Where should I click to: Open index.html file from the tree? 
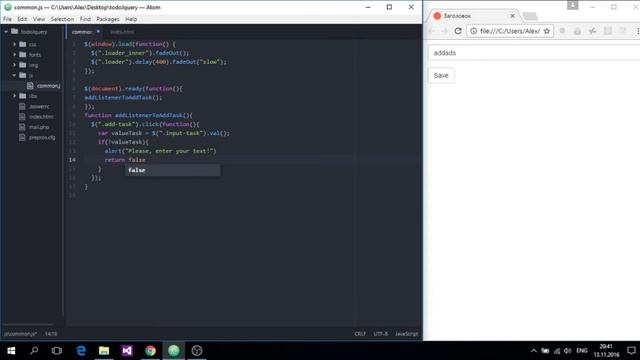pyautogui.click(x=41, y=117)
